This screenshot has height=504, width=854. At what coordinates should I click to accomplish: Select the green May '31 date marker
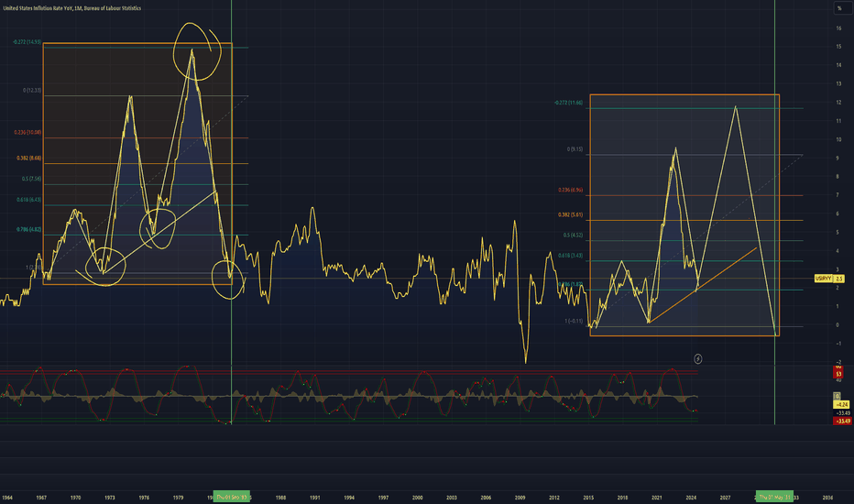(x=774, y=497)
